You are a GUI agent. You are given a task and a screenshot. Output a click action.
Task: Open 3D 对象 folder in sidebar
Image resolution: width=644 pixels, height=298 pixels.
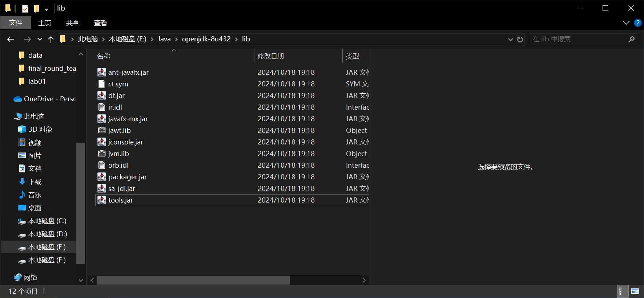(x=35, y=129)
